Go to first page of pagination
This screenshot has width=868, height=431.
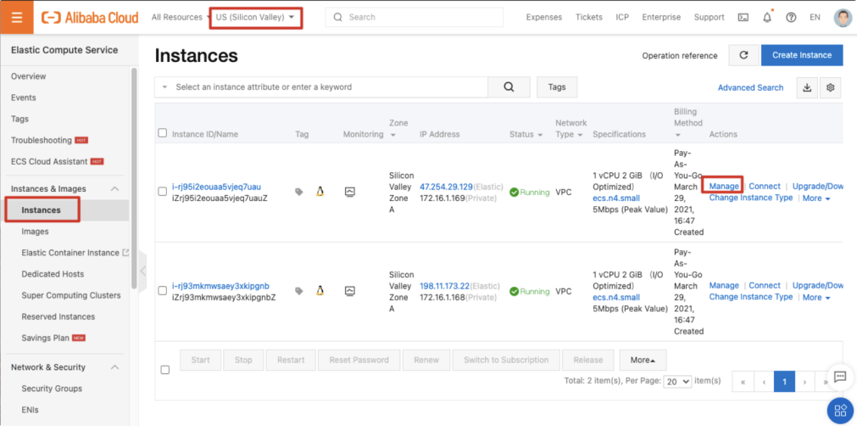click(743, 382)
